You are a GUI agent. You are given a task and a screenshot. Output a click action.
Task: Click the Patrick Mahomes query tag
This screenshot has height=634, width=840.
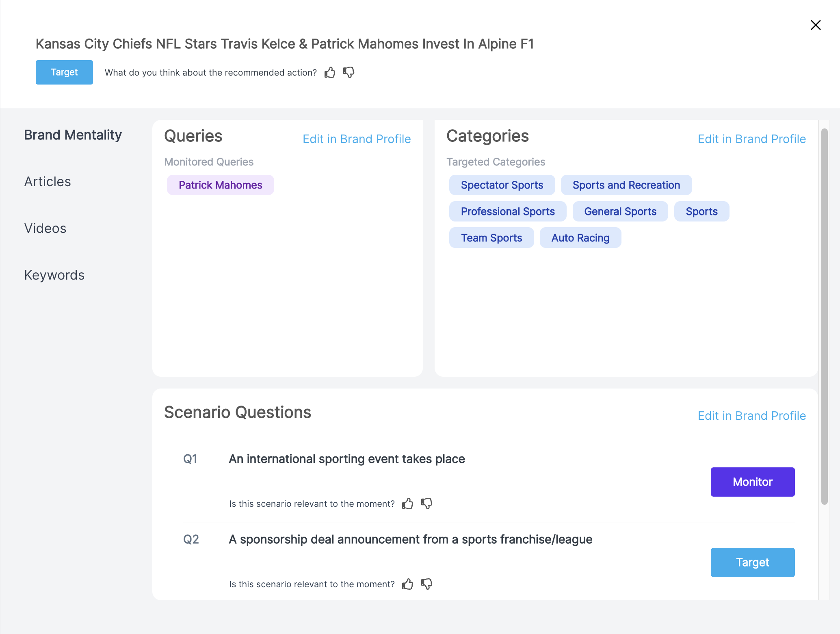pos(221,185)
